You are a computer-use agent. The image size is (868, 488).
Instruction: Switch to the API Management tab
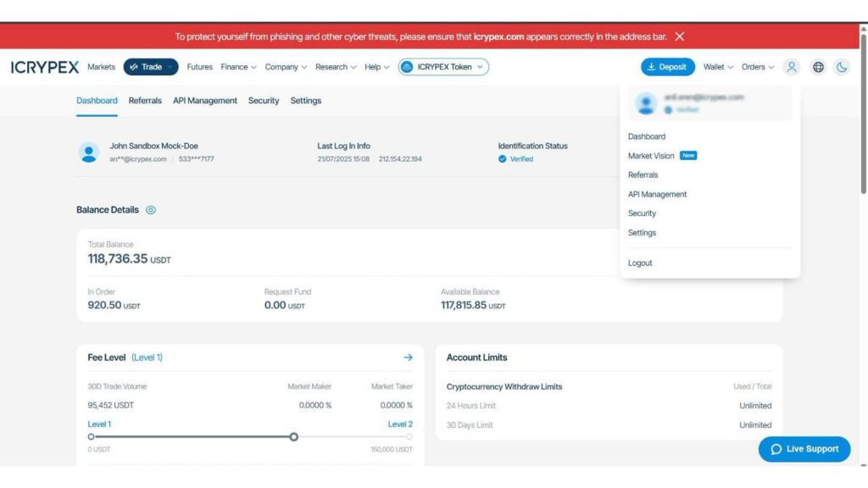205,101
